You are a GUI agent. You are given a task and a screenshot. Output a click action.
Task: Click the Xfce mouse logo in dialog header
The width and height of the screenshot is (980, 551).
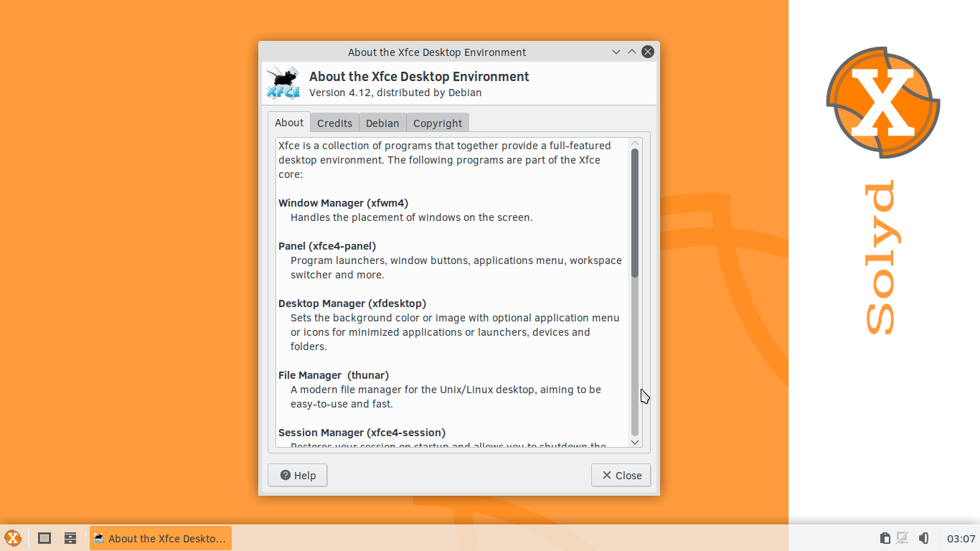pyautogui.click(x=283, y=83)
